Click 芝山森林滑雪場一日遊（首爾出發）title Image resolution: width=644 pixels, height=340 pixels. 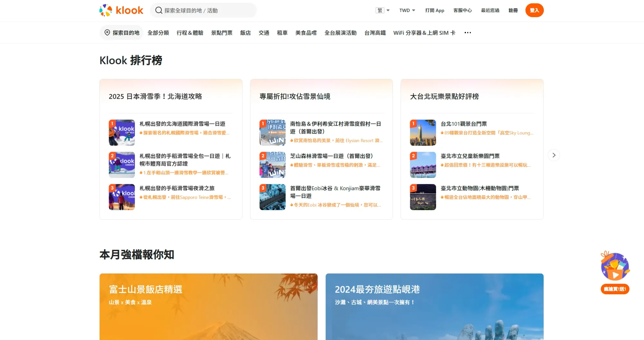(331, 156)
